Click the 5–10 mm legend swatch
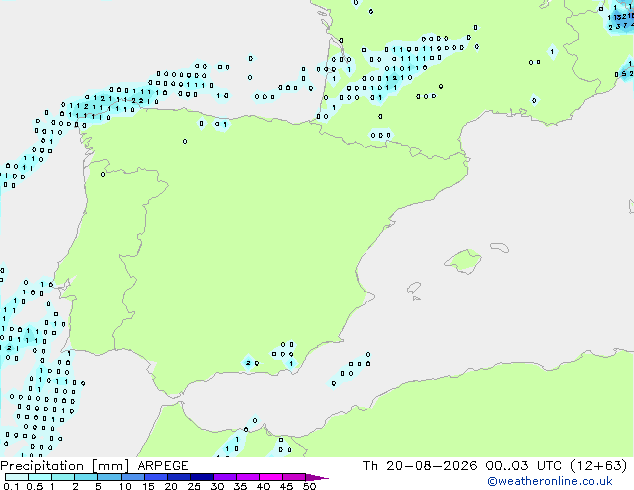 (110, 477)
